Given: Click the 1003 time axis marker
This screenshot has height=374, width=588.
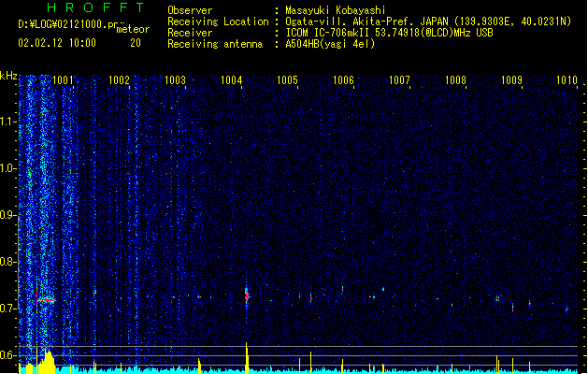Looking at the screenshot, I should (x=175, y=79).
